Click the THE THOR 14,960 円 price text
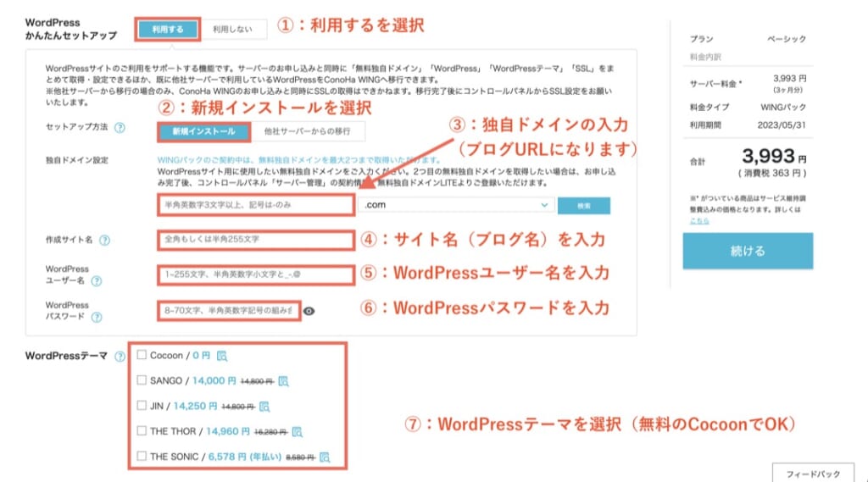This screenshot has height=482, width=868. click(227, 431)
